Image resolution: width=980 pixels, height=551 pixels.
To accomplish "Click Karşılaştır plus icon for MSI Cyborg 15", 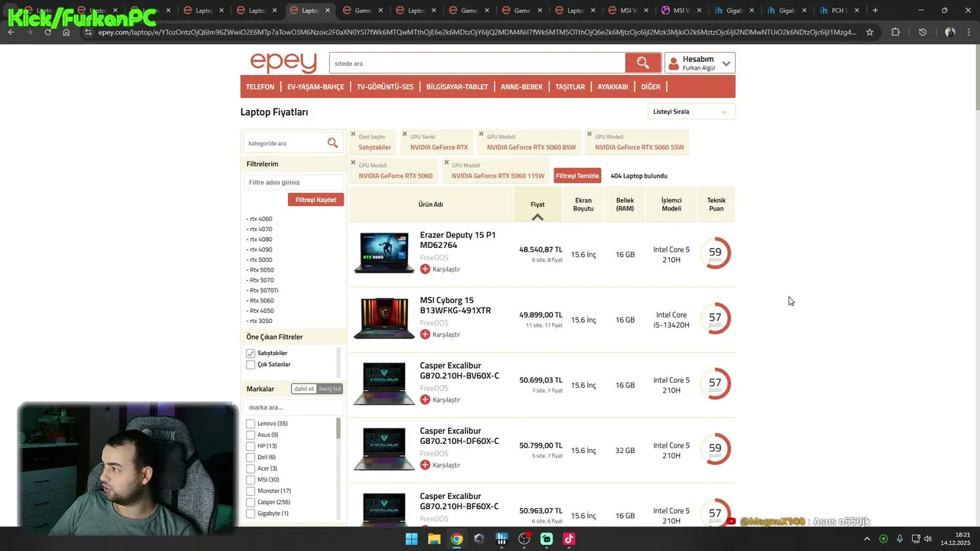I will tap(425, 334).
